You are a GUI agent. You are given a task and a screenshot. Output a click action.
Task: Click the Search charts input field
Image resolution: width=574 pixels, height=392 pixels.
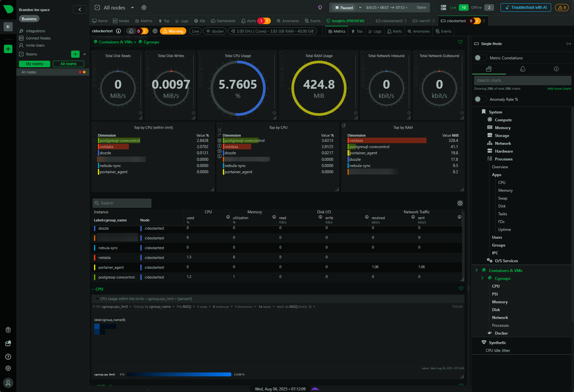point(522,81)
